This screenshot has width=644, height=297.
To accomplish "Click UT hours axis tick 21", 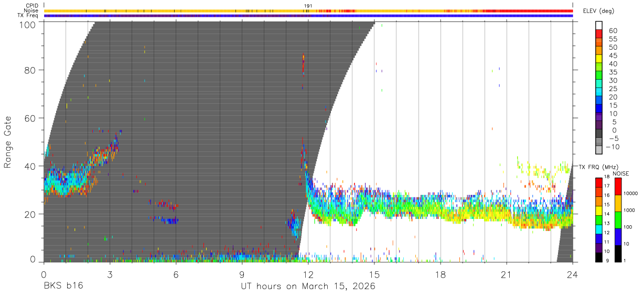I will pyautogui.click(x=507, y=274).
